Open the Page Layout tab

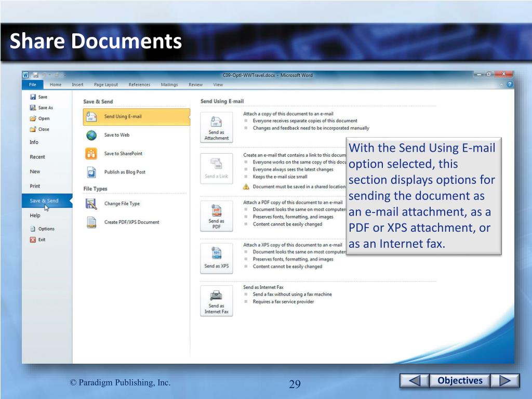[106, 85]
